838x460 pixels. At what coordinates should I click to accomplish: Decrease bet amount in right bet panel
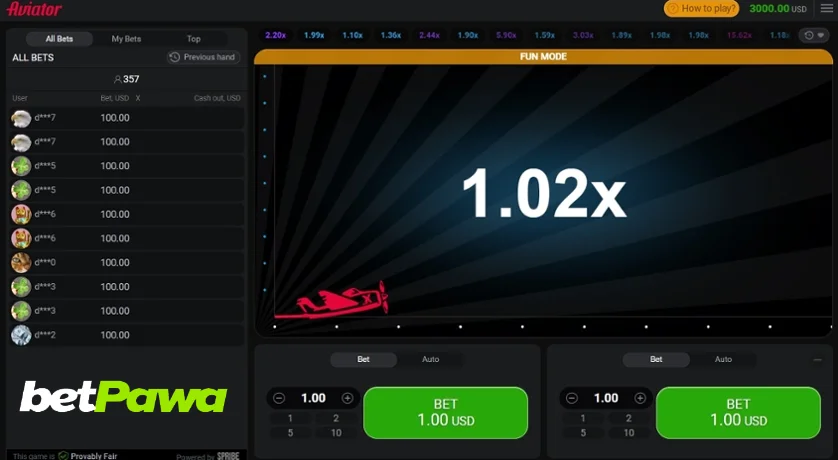[x=572, y=398]
